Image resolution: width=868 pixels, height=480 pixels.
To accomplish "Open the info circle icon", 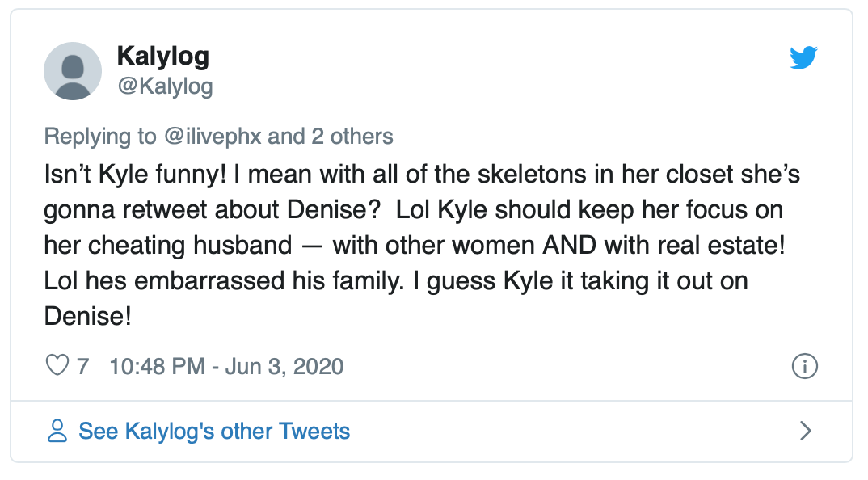I will pyautogui.click(x=804, y=366).
